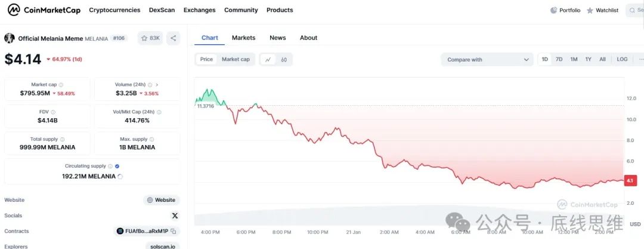Open the Portfolio pie icon
This screenshot has height=249, width=644.
pos(553,10)
